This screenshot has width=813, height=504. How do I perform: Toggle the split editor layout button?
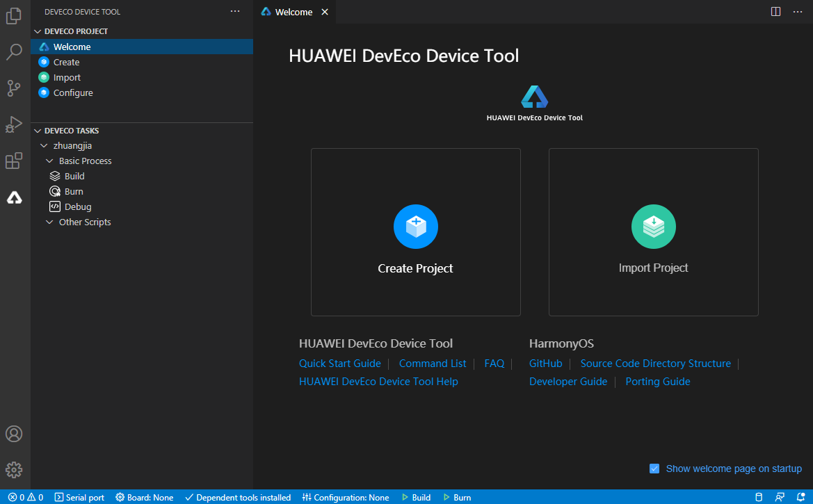(775, 11)
